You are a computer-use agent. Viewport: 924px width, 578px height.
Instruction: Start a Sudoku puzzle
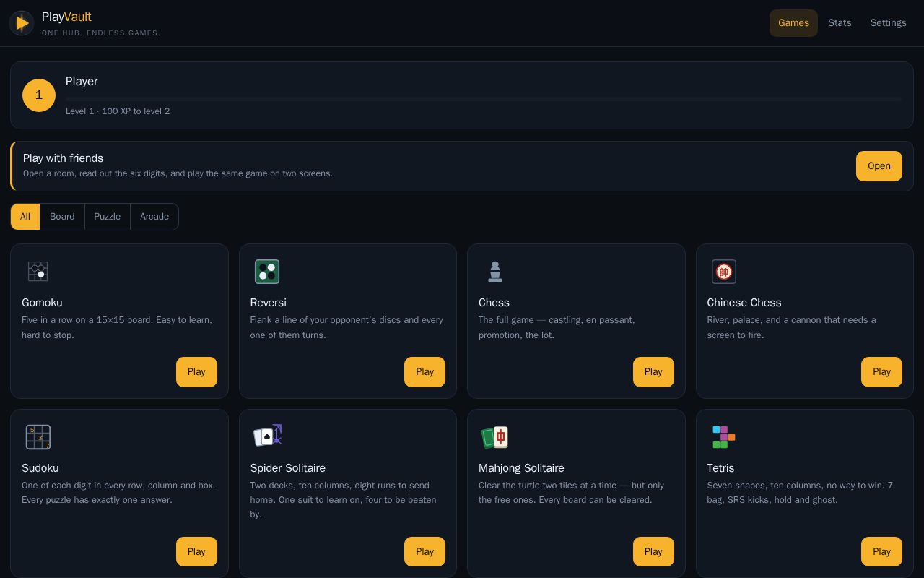click(196, 552)
